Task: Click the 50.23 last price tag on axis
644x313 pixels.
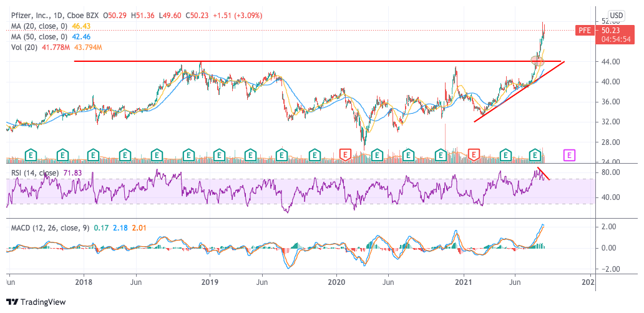Action: 612,30
